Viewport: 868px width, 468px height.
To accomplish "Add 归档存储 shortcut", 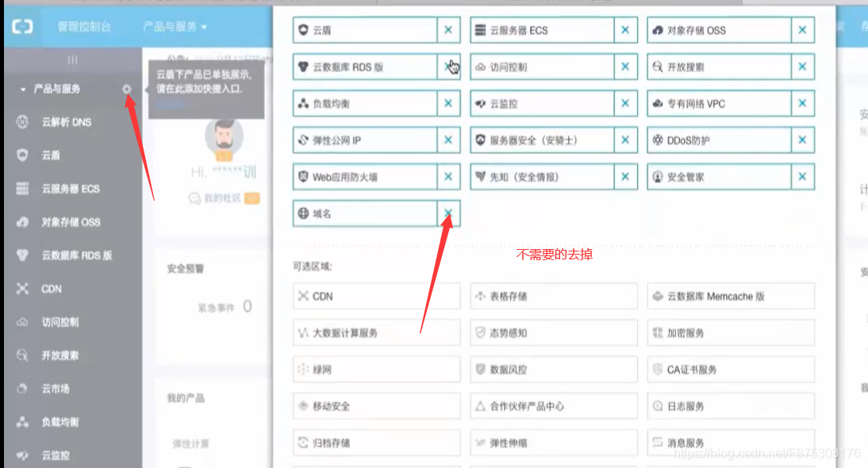I will [x=376, y=443].
